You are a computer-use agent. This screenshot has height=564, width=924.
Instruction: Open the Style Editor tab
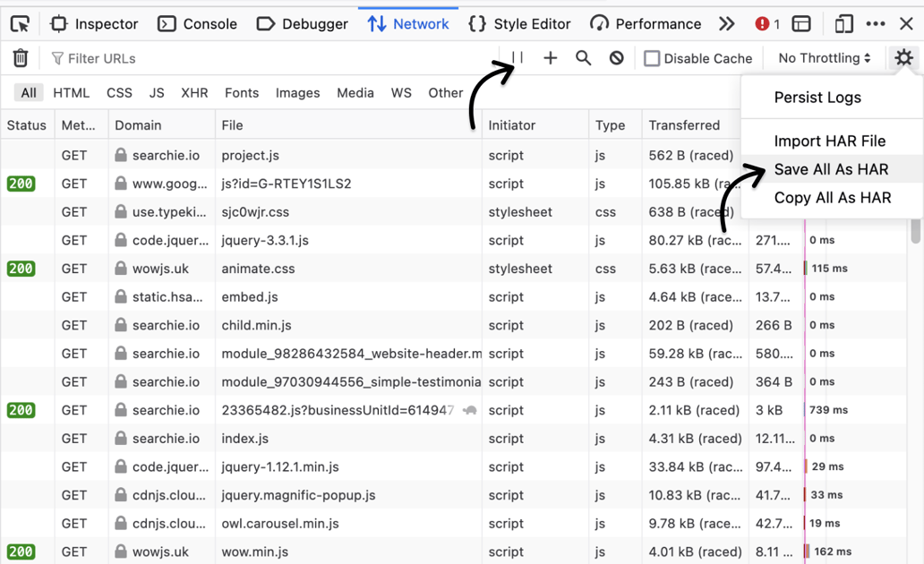[519, 24]
